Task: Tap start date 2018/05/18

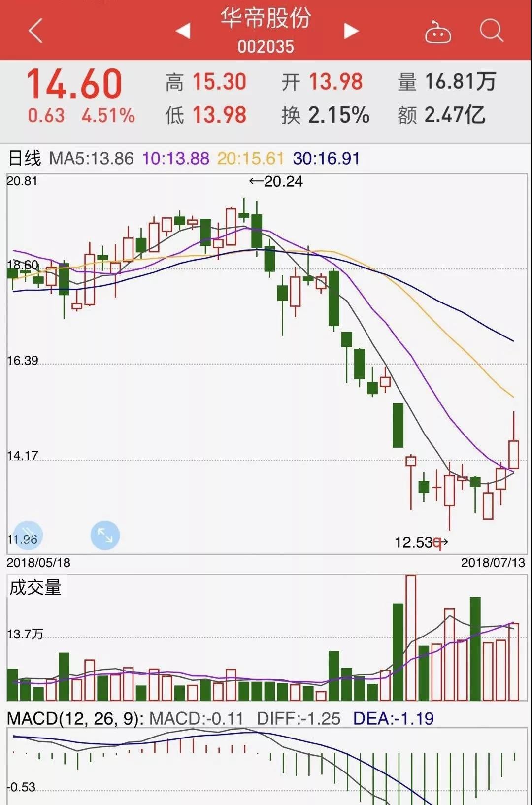Action: (x=38, y=563)
